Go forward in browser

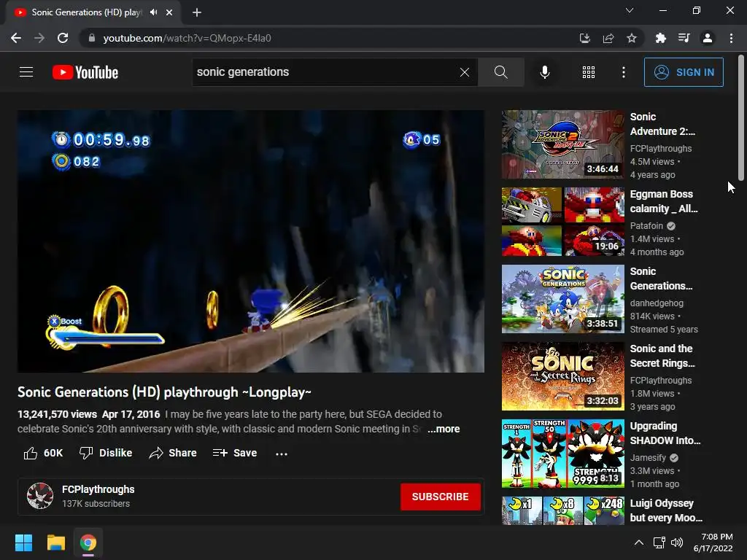point(39,38)
